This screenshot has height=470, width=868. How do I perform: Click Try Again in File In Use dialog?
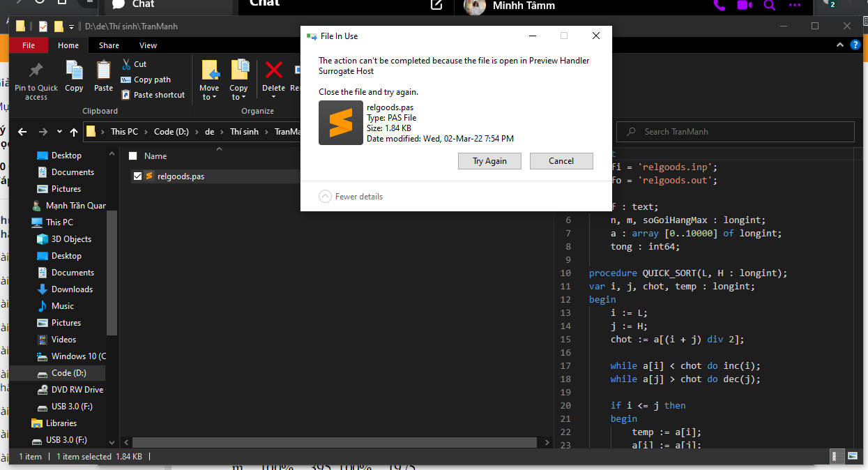tap(489, 160)
